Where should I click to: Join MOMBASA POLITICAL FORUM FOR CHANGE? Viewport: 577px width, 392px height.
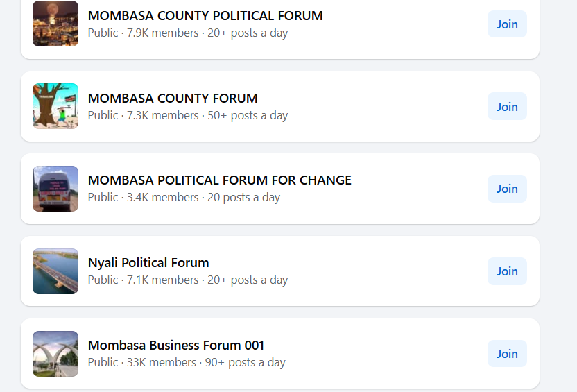(507, 189)
